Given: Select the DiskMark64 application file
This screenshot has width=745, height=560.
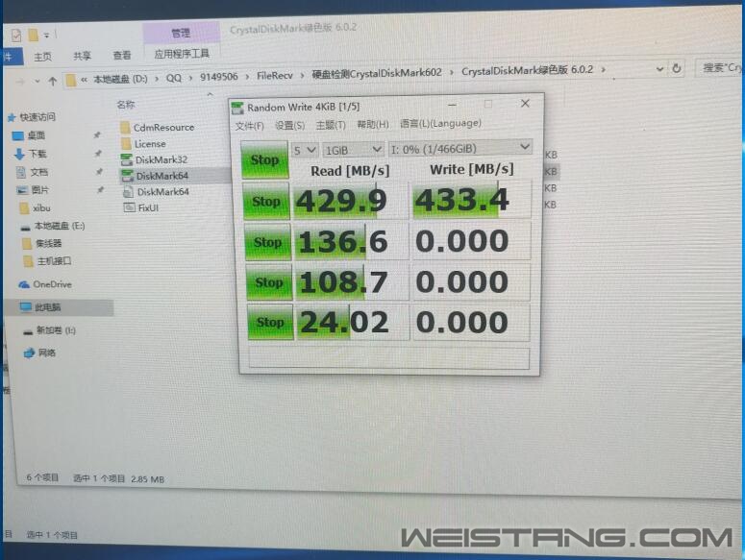Looking at the screenshot, I should [156, 176].
